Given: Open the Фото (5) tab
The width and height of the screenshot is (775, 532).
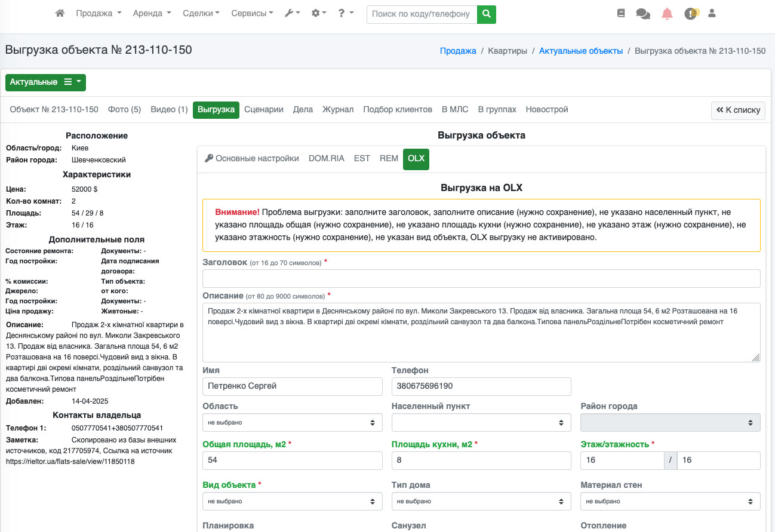Looking at the screenshot, I should tap(124, 110).
